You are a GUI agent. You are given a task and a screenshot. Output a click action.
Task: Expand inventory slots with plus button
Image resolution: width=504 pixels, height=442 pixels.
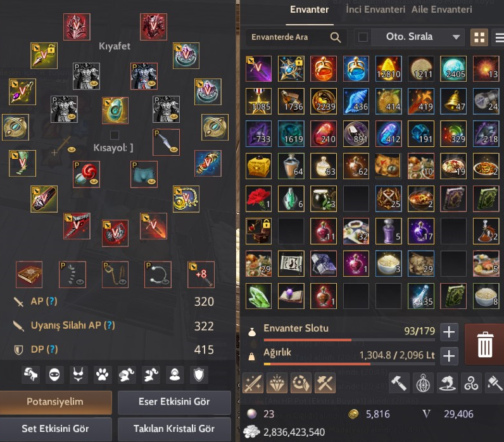pyautogui.click(x=449, y=332)
